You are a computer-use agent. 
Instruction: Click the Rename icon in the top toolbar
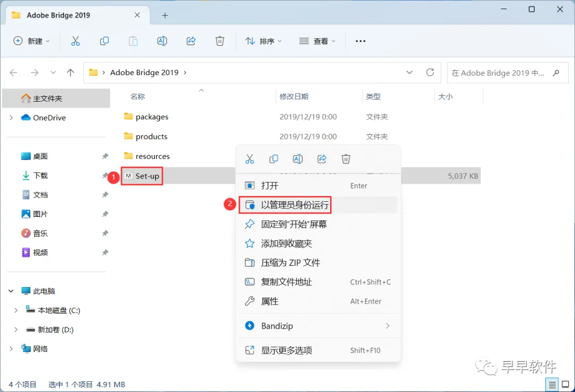(162, 41)
